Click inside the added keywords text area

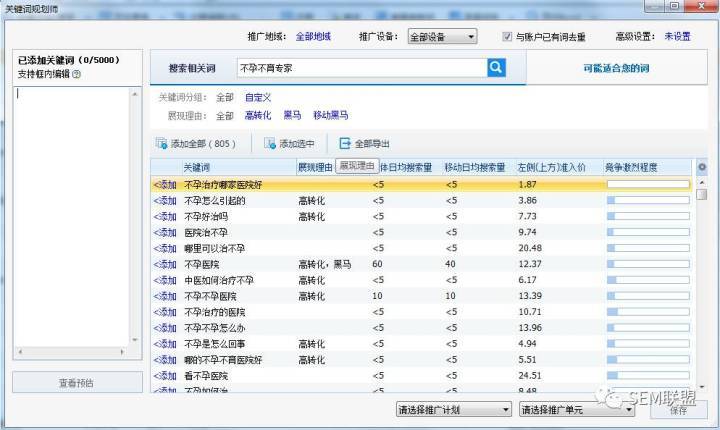pyautogui.click(x=72, y=216)
